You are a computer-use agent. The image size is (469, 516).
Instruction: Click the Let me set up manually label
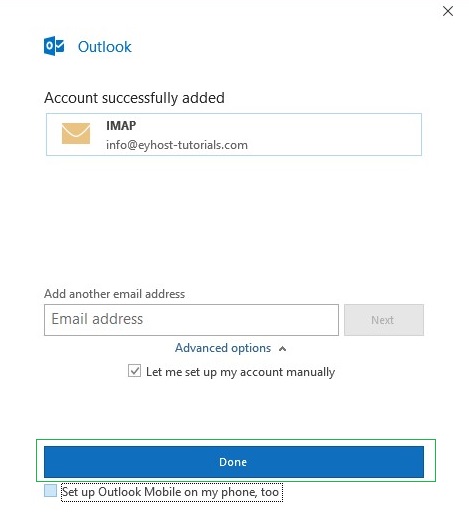(x=240, y=372)
